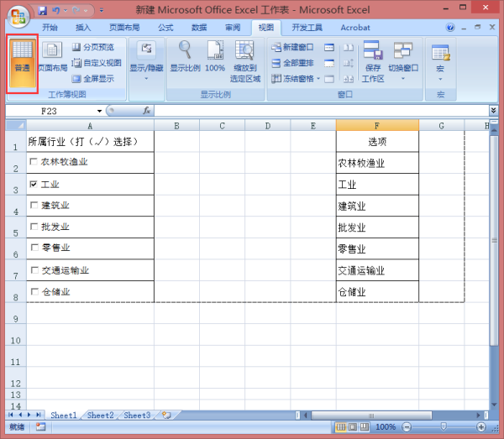Go to the first sheet navigation arrow
Screen dimensions: 504x439
point(11,415)
